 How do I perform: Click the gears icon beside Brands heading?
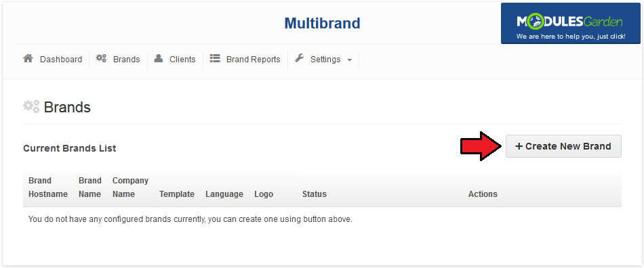(32, 106)
